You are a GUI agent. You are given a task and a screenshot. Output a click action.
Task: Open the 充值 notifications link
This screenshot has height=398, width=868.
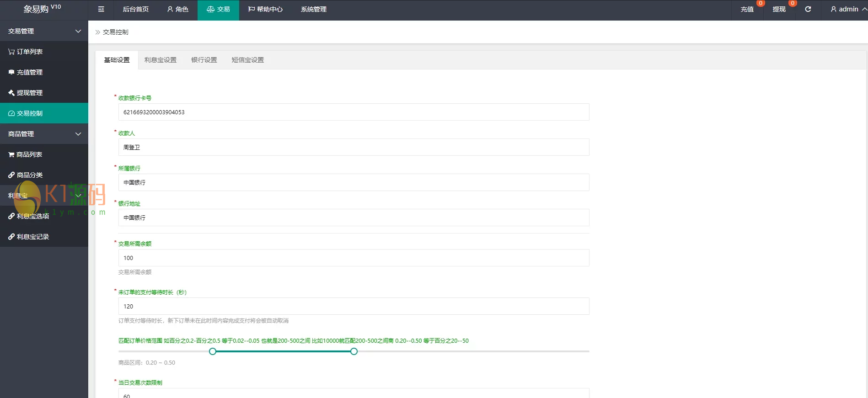coord(747,9)
